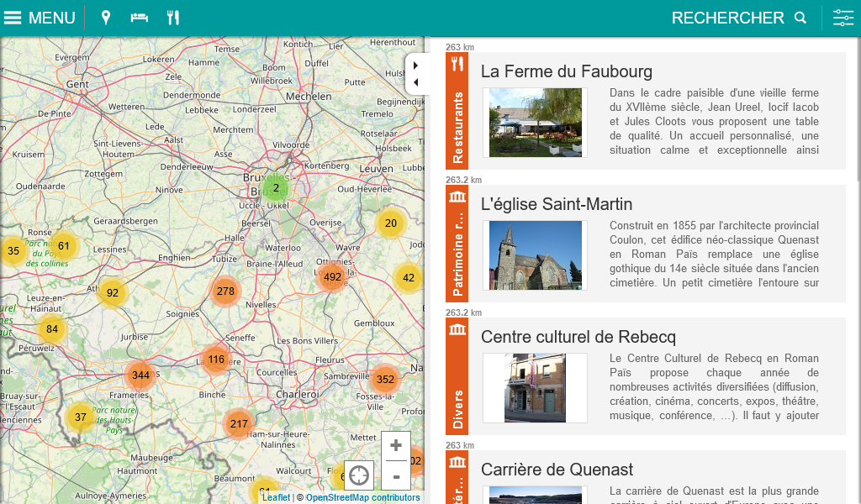Open the L'église Saint-Martin church thumbnail
Screen dimensions: 861x504
(536, 255)
